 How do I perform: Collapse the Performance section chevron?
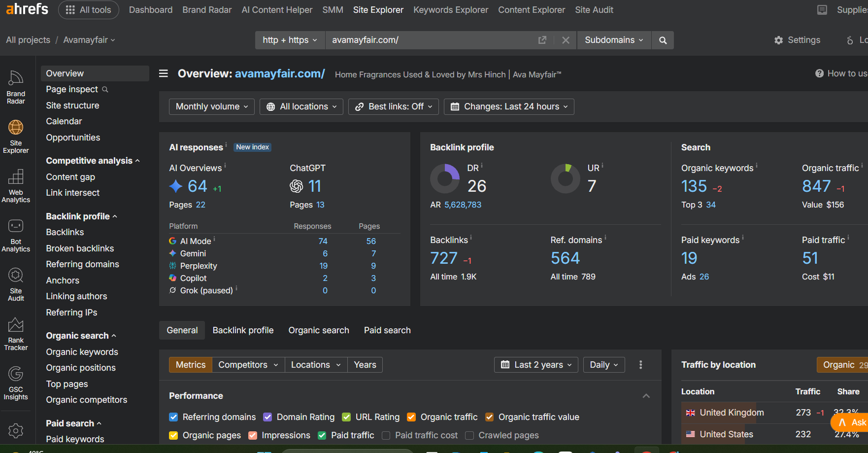click(646, 396)
